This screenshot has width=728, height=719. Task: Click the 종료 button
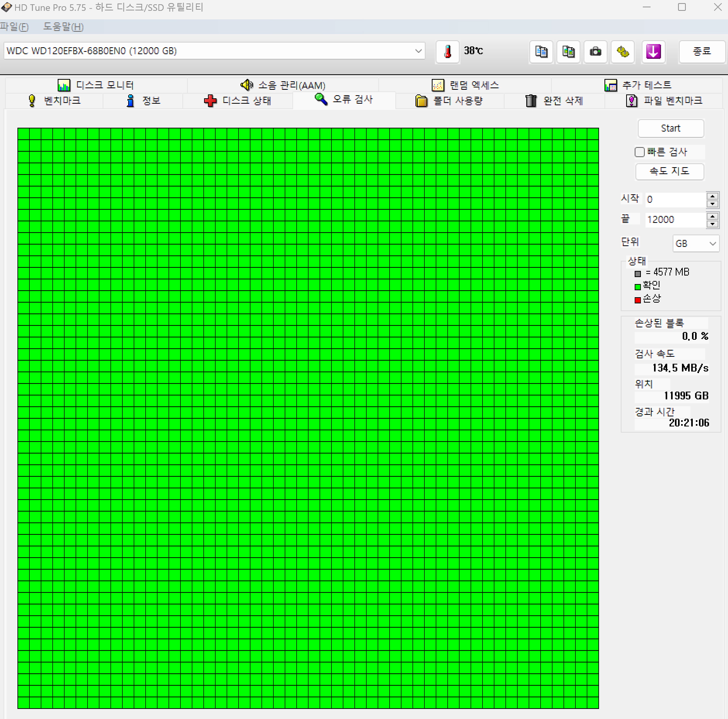[x=702, y=51]
